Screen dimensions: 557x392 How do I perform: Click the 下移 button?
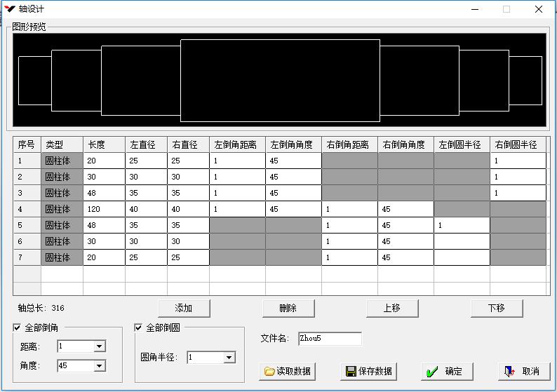(497, 308)
